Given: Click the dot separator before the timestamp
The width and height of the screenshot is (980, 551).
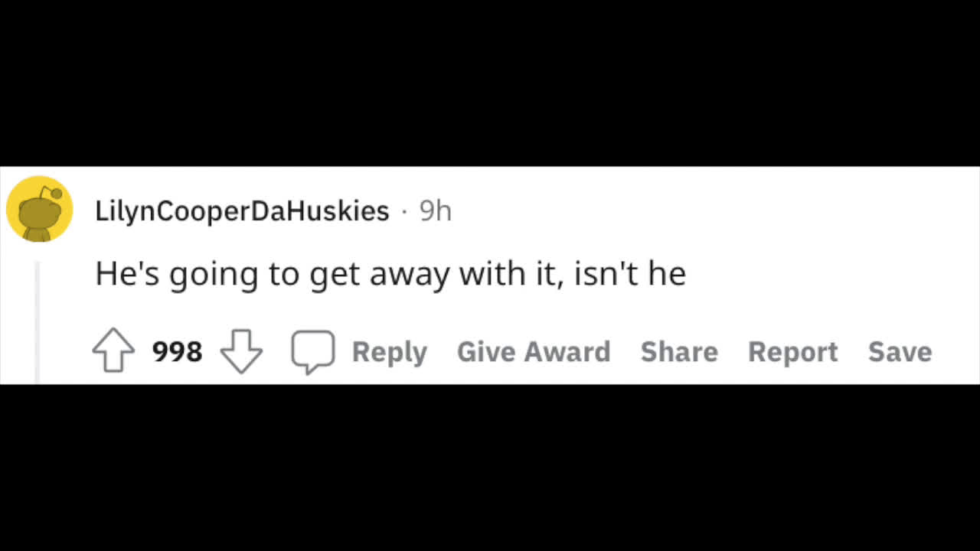Looking at the screenshot, I should pyautogui.click(x=404, y=211).
